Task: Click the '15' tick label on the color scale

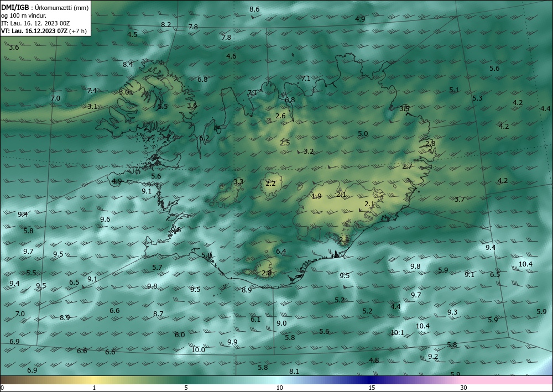Action: 372,388
